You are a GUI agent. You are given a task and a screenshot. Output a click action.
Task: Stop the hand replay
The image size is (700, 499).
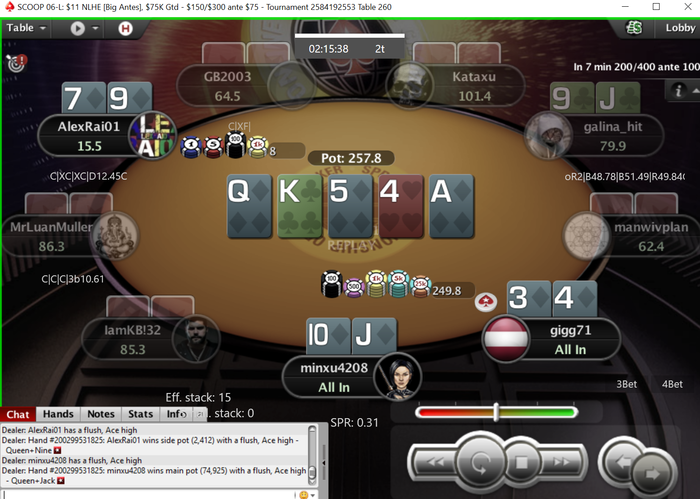pos(521,462)
